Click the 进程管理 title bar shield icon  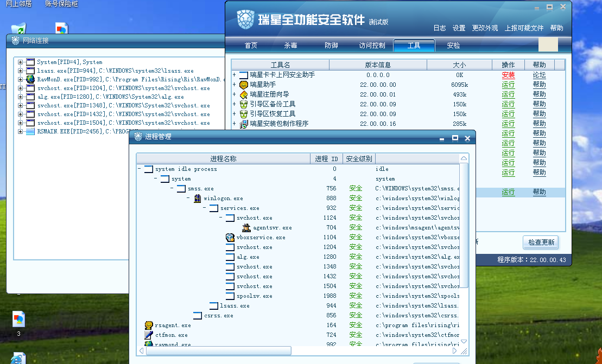(x=138, y=137)
